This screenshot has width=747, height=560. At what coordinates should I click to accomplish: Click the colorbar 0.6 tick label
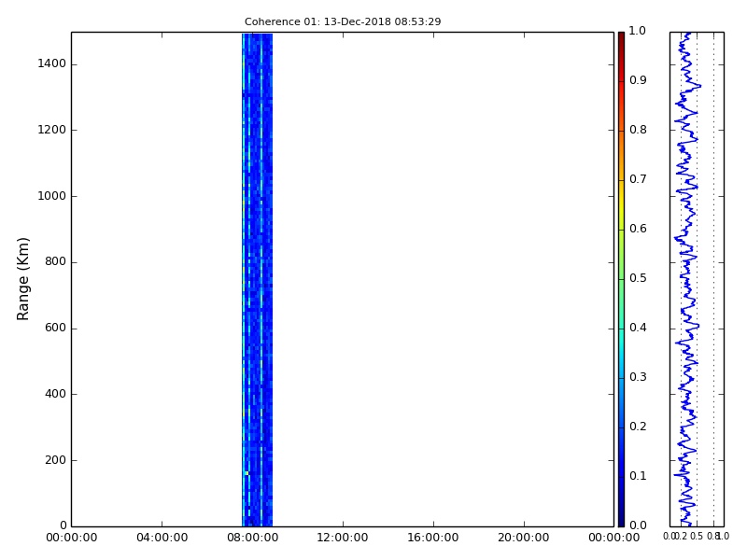pos(638,229)
